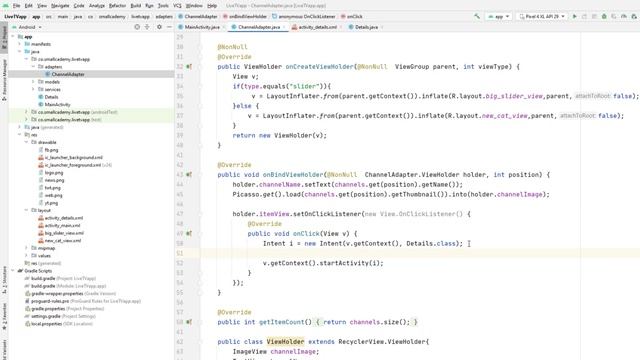Viewport: 640px width, 360px height.
Task: Click the Apply Code Changes icon
Action: [594, 16]
